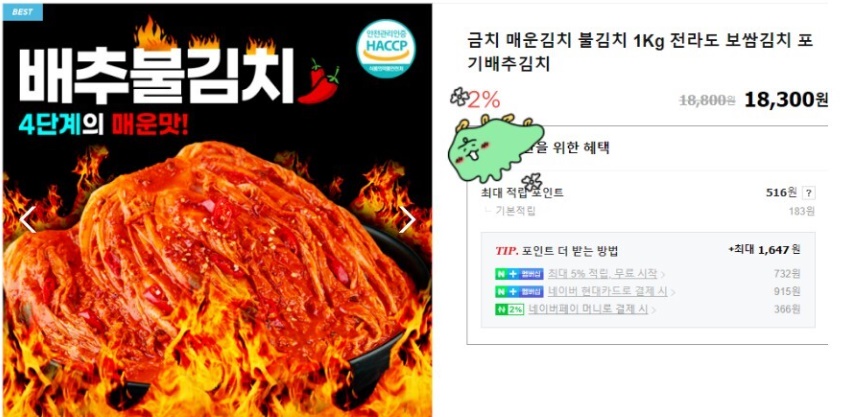
Task: Click the question mark help icon
Action: click(808, 193)
